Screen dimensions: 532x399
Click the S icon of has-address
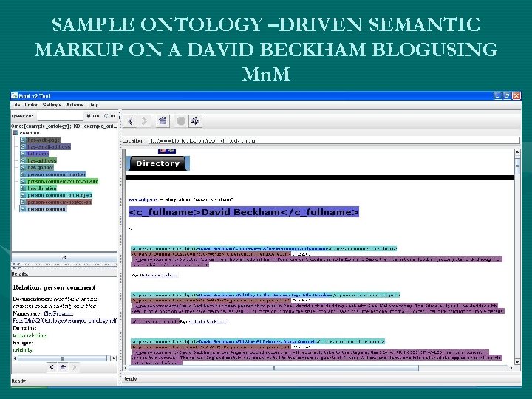tap(23, 160)
